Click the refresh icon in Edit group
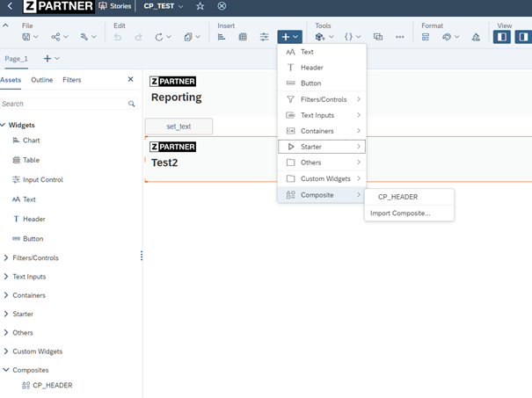Viewport: 532px width, 398px height. (x=162, y=37)
